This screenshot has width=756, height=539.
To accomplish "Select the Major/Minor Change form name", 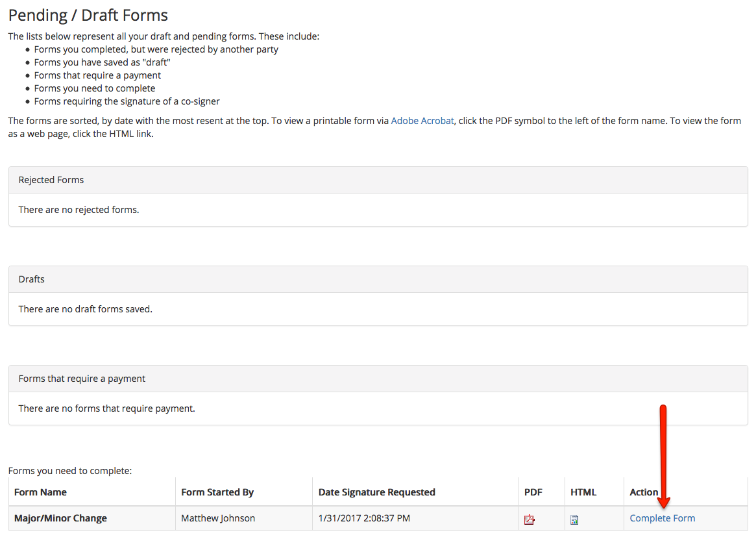I will [x=61, y=518].
